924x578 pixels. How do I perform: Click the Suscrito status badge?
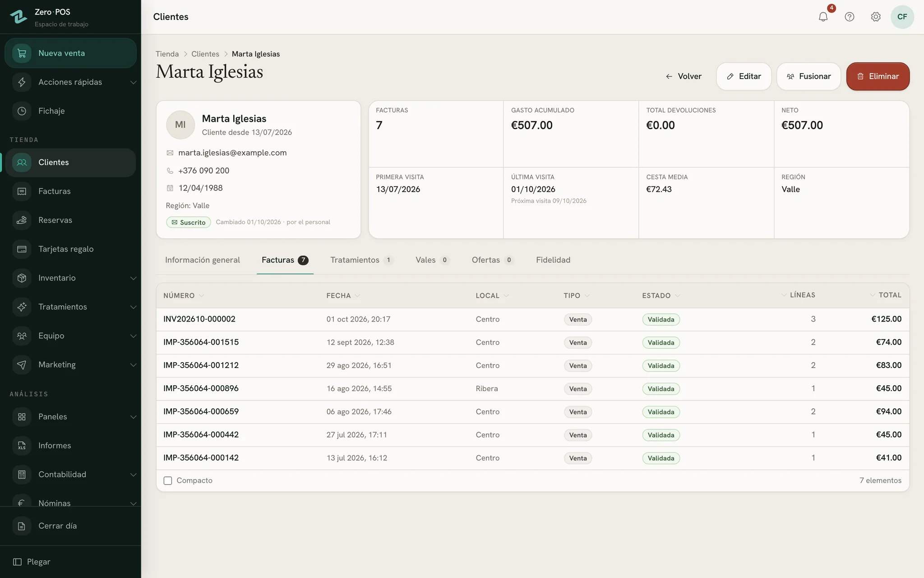(188, 223)
